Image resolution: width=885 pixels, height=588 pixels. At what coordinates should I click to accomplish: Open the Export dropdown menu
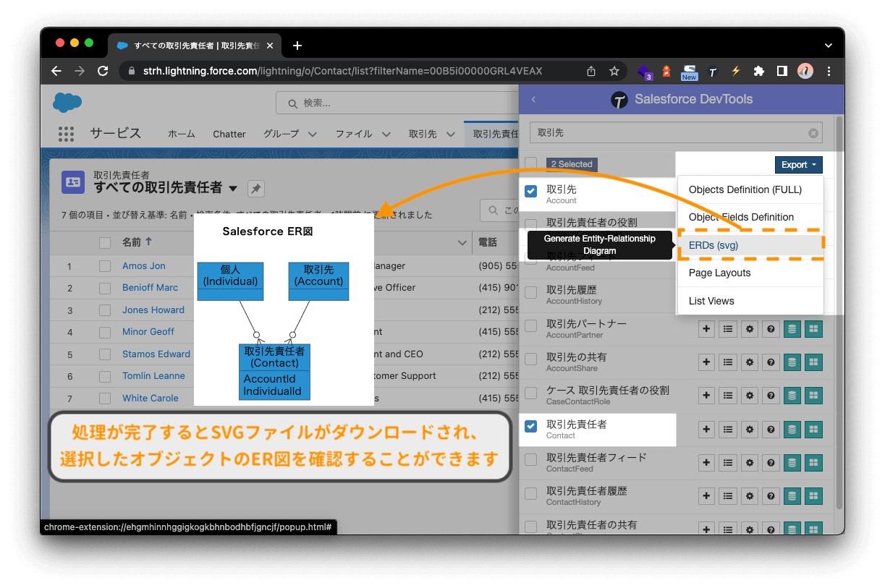798,164
